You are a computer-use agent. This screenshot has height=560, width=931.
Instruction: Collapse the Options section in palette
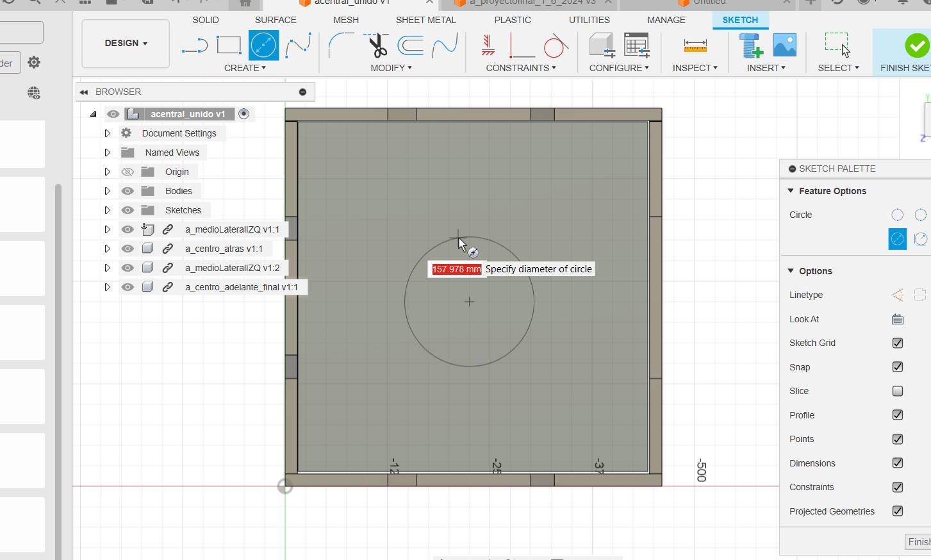[x=791, y=271]
